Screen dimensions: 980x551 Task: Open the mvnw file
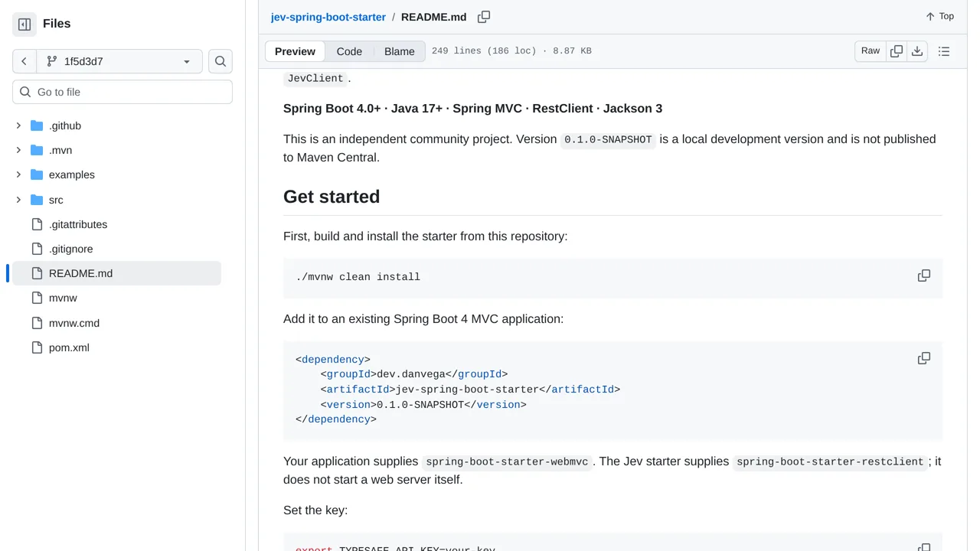coord(63,298)
